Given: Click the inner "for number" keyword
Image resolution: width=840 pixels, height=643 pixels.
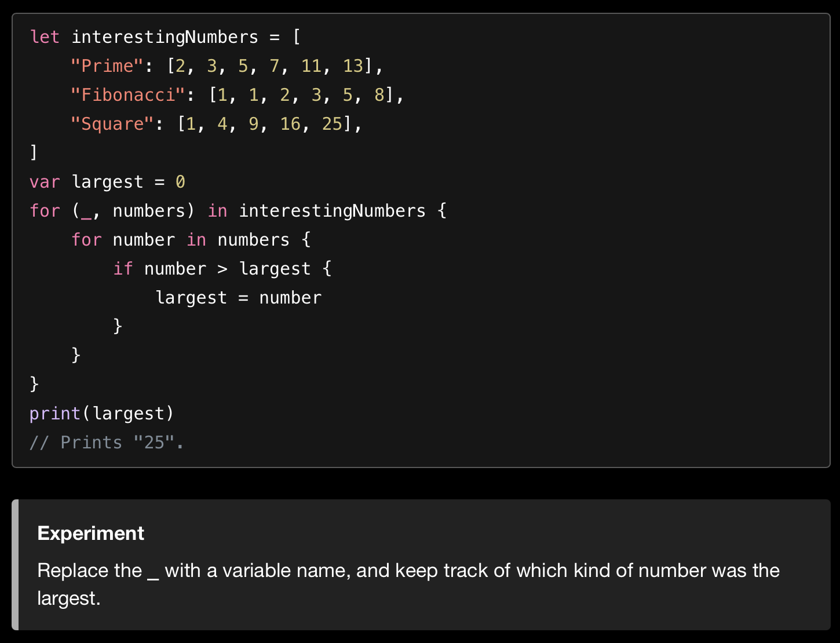Looking at the screenshot, I should [x=86, y=240].
